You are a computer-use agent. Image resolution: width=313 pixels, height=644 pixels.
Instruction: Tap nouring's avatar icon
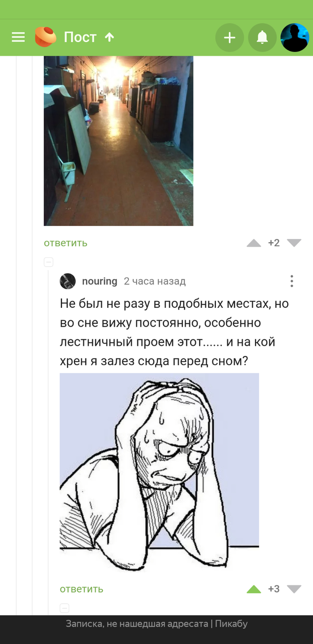pos(68,281)
